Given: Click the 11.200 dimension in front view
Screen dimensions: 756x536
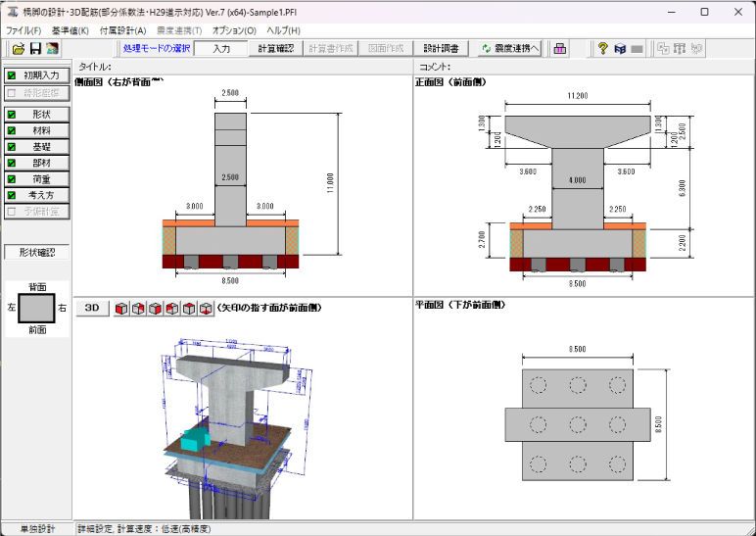Looking at the screenshot, I should pos(578,96).
